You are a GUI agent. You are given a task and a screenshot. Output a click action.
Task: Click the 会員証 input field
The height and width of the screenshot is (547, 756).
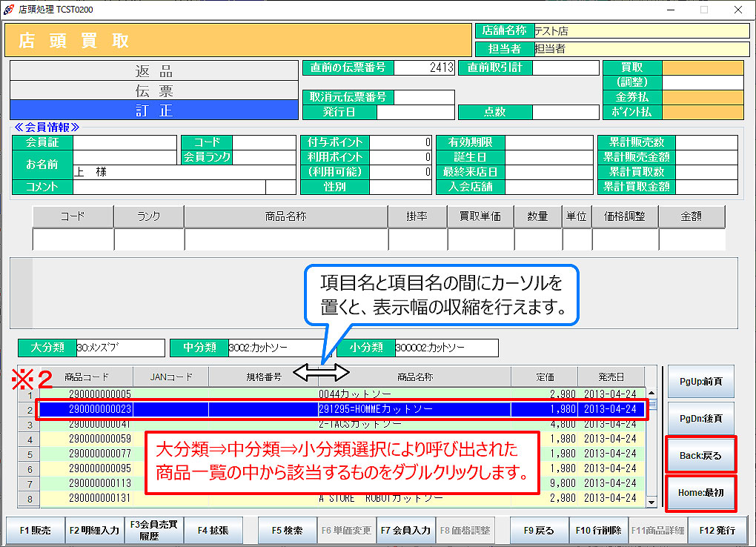point(124,142)
